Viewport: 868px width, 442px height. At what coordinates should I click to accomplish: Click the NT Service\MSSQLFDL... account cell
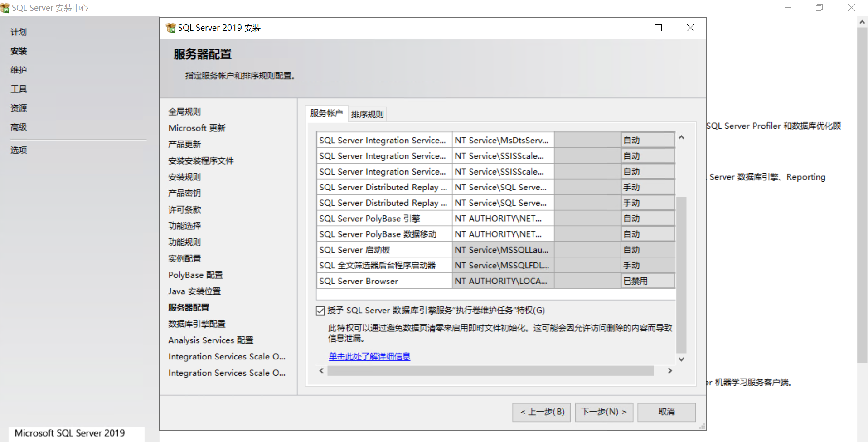pyautogui.click(x=503, y=266)
